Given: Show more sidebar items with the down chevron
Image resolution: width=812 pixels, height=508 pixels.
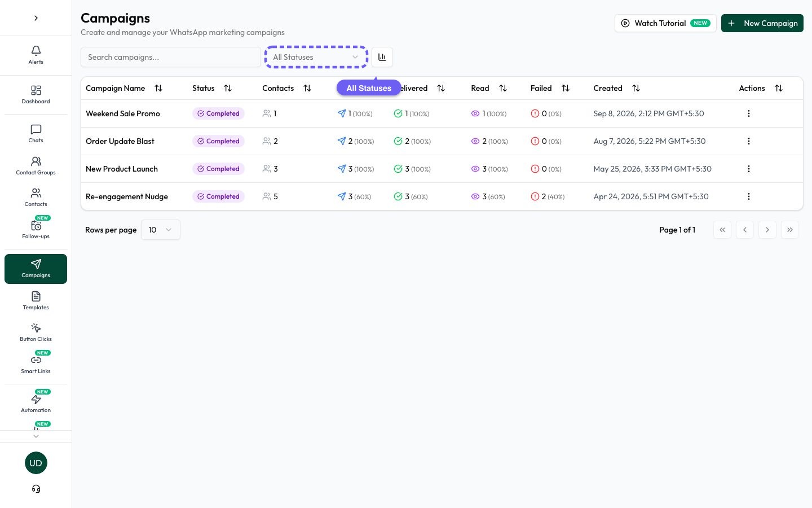Looking at the screenshot, I should [x=36, y=436].
